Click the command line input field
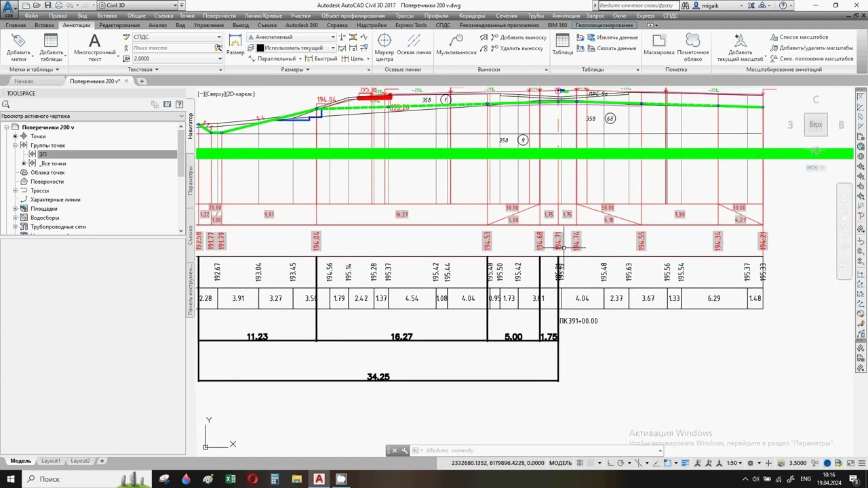Image resolution: width=868 pixels, height=488 pixels. (539, 451)
